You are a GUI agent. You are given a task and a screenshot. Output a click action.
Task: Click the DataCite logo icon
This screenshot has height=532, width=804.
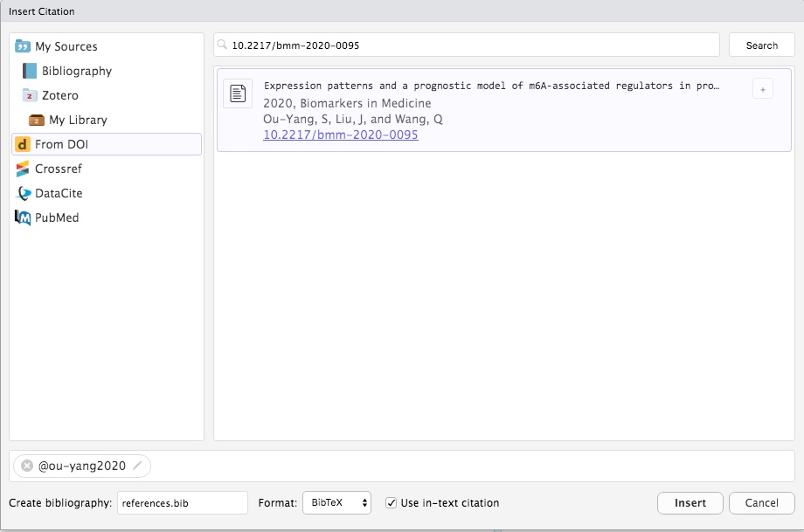click(23, 193)
